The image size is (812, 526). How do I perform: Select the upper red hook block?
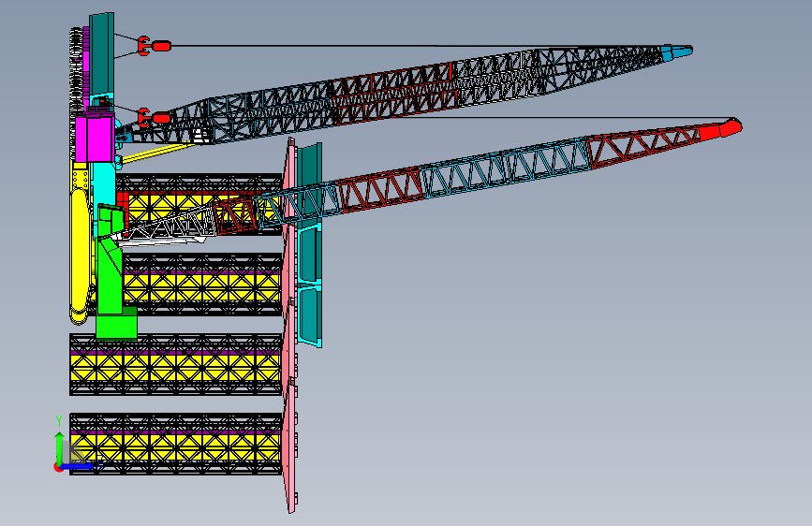[154, 46]
